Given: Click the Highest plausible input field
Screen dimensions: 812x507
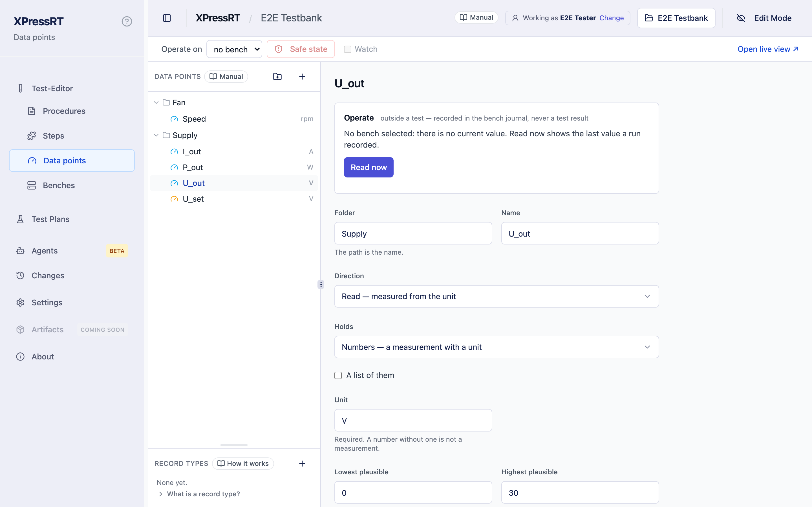Looking at the screenshot, I should [x=580, y=492].
